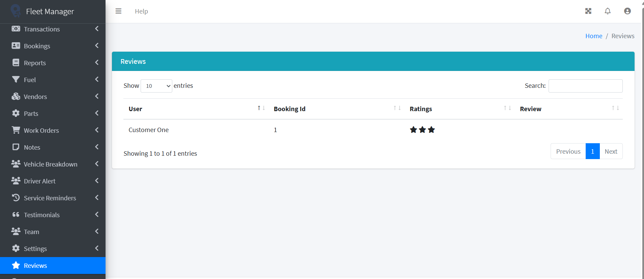Click the Testimonials quote icon

(x=16, y=214)
